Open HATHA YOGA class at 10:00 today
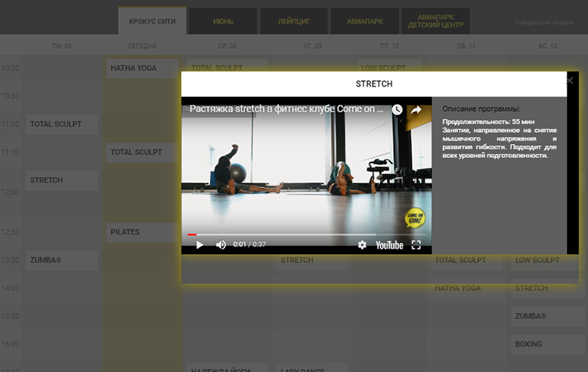This screenshot has width=588, height=372. [x=142, y=68]
